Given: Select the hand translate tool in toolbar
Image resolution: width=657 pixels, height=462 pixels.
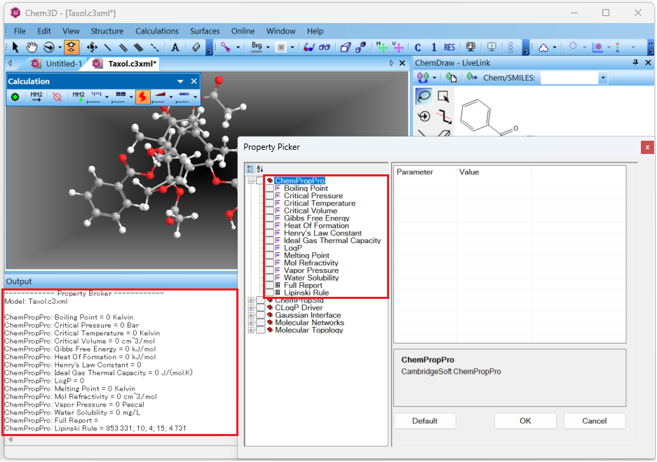Looking at the screenshot, I should pyautogui.click(x=32, y=47).
